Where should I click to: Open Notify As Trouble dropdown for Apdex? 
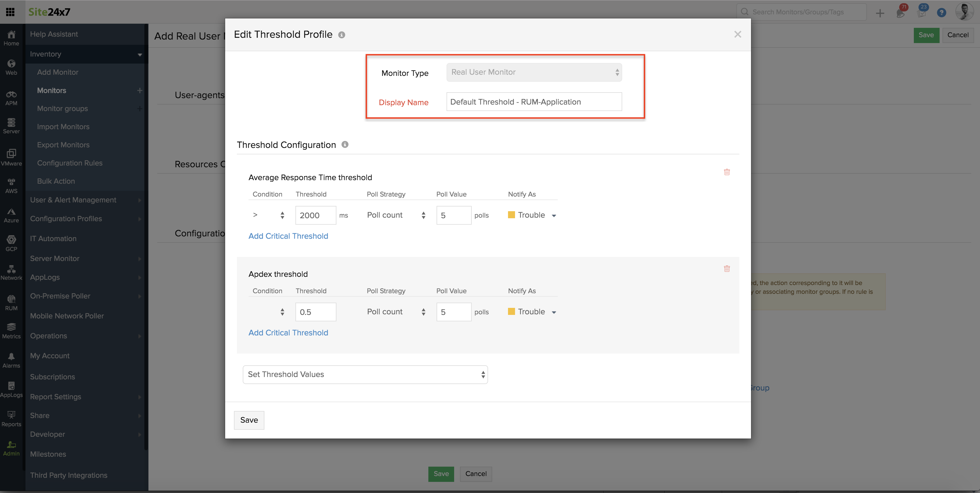pos(532,312)
